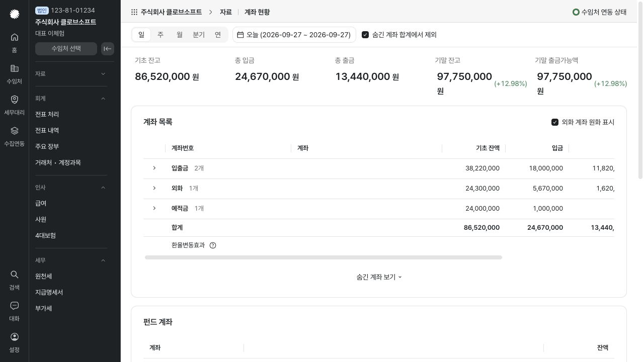
Task: Click the app logo icon at top left
Action: pos(15,14)
